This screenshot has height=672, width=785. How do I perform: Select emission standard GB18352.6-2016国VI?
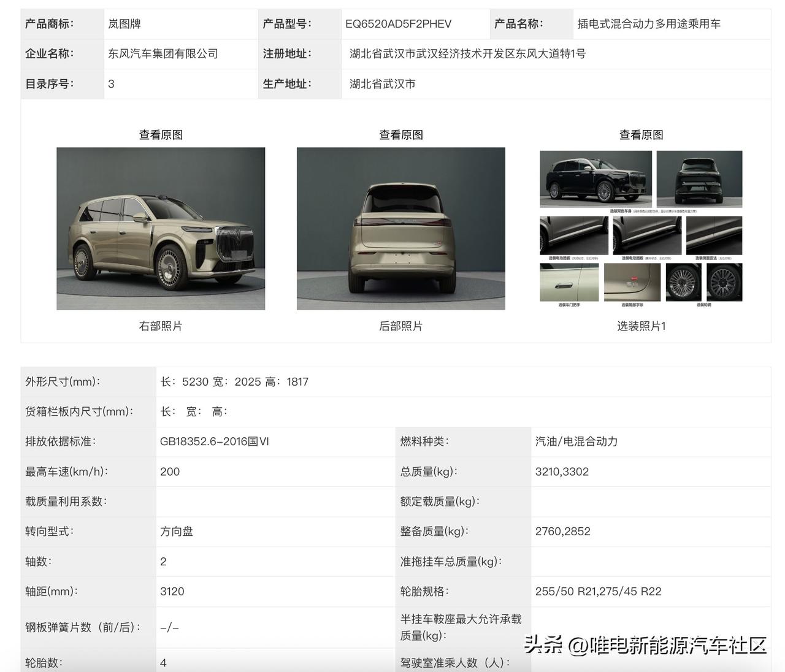pyautogui.click(x=215, y=441)
